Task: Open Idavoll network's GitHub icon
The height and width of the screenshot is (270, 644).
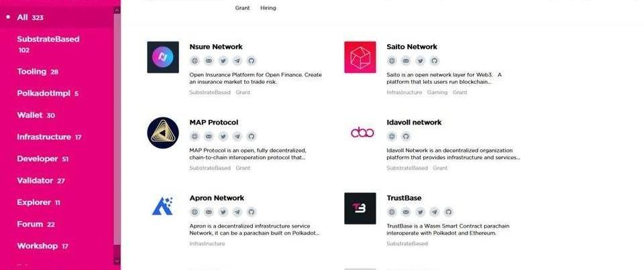Action: (x=407, y=136)
